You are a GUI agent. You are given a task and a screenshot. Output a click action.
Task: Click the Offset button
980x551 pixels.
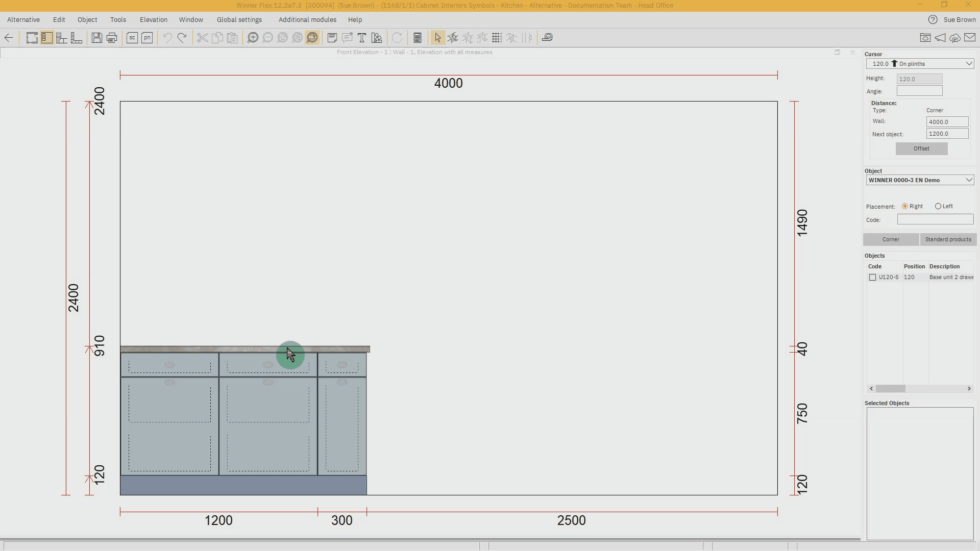click(x=921, y=148)
